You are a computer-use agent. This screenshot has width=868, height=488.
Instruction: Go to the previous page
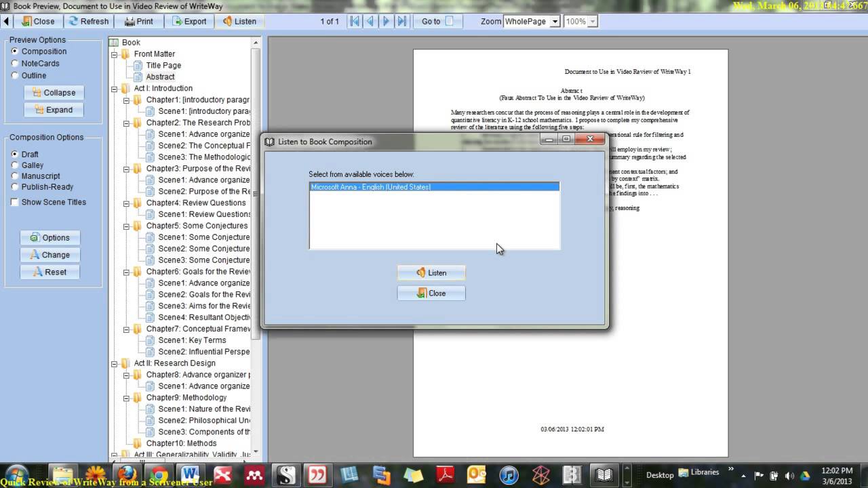[370, 21]
